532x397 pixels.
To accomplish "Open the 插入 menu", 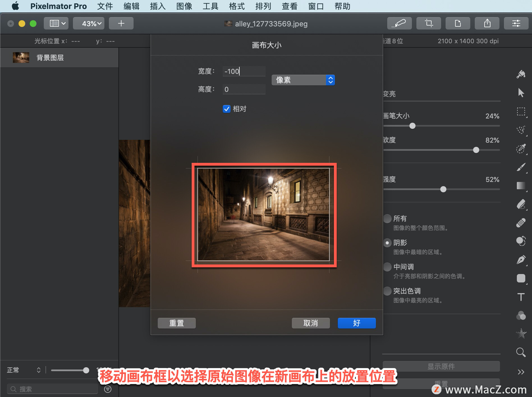I will [158, 6].
